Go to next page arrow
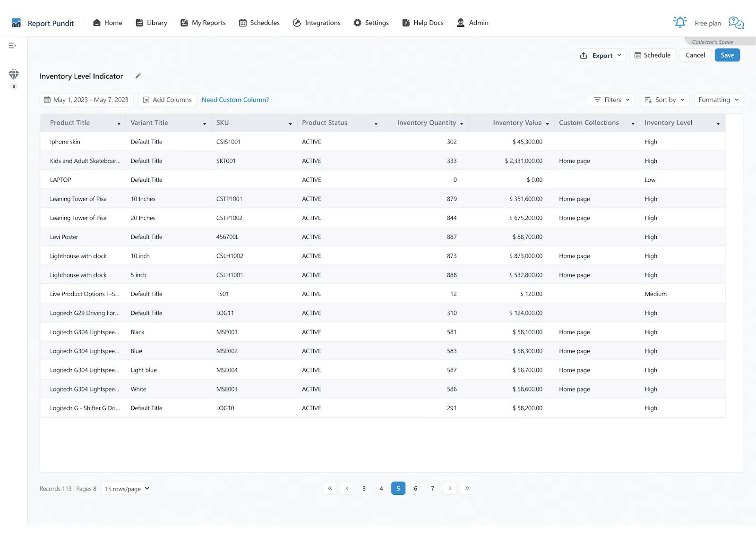 tap(450, 488)
